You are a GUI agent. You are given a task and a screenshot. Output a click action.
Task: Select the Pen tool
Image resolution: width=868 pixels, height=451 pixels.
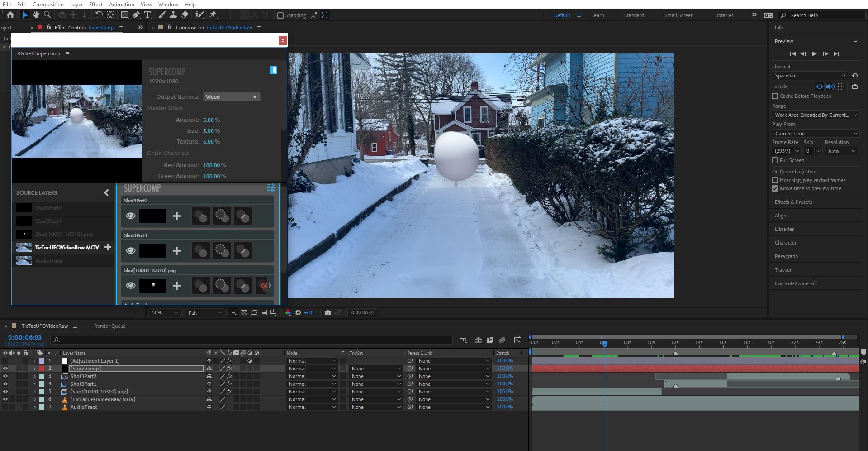pyautogui.click(x=136, y=15)
